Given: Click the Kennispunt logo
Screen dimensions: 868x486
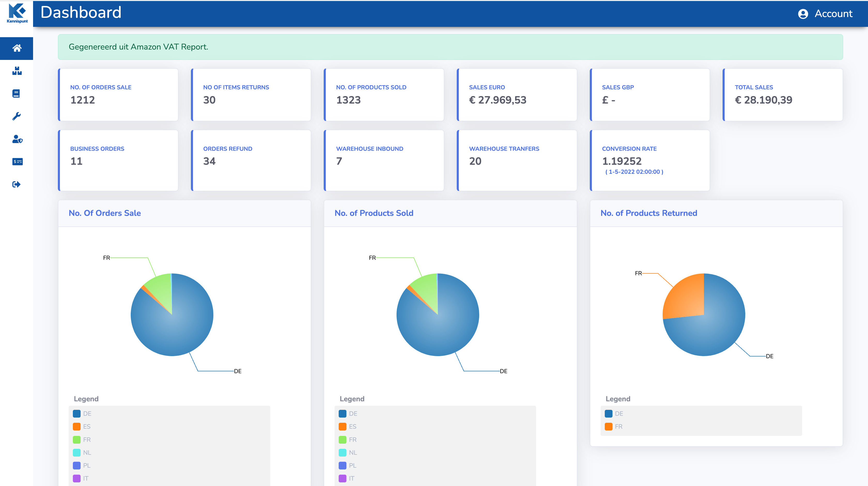Looking at the screenshot, I should coord(17,13).
